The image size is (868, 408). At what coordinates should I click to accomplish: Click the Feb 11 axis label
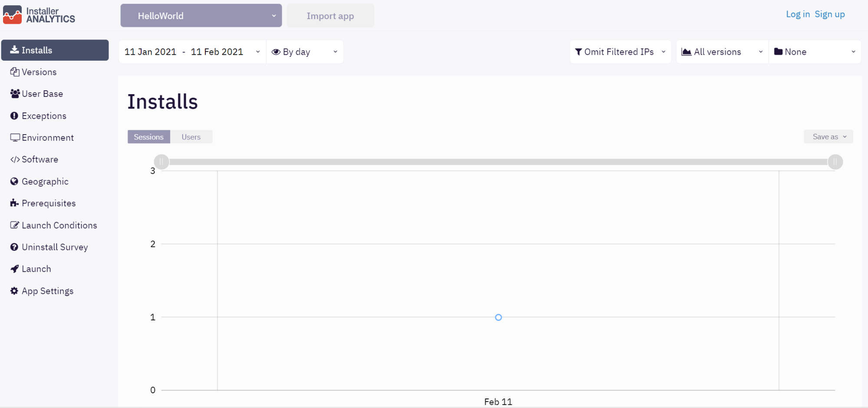click(498, 402)
